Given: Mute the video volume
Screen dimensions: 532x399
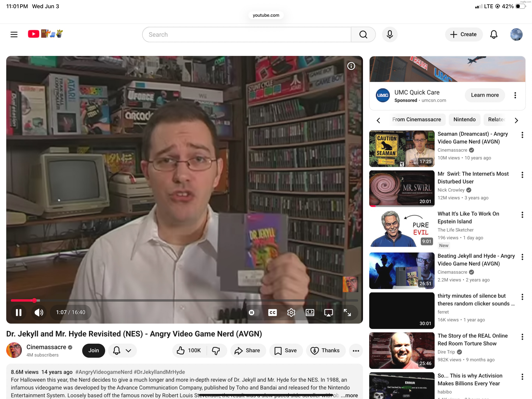Looking at the screenshot, I should click(39, 312).
